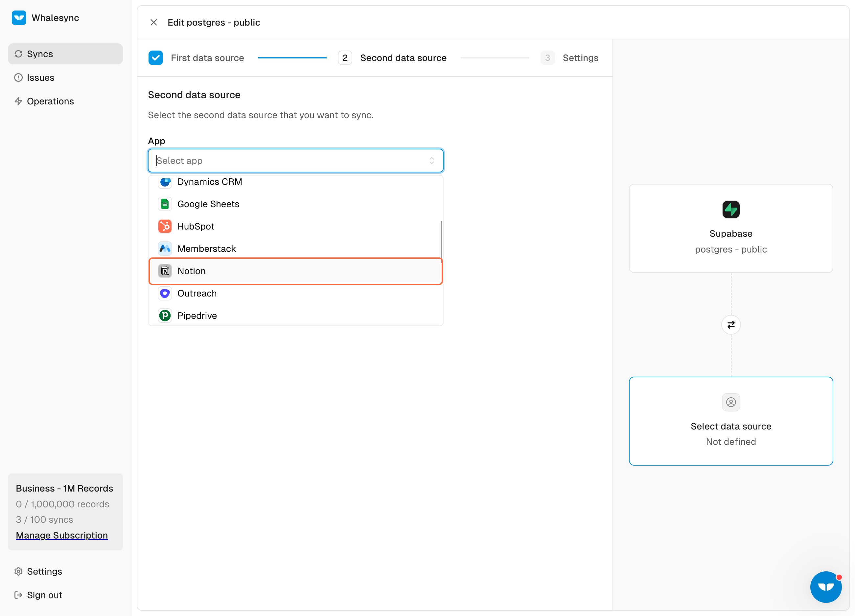This screenshot has width=855, height=616.
Task: Click the step 3 number badge
Action: coord(547,58)
